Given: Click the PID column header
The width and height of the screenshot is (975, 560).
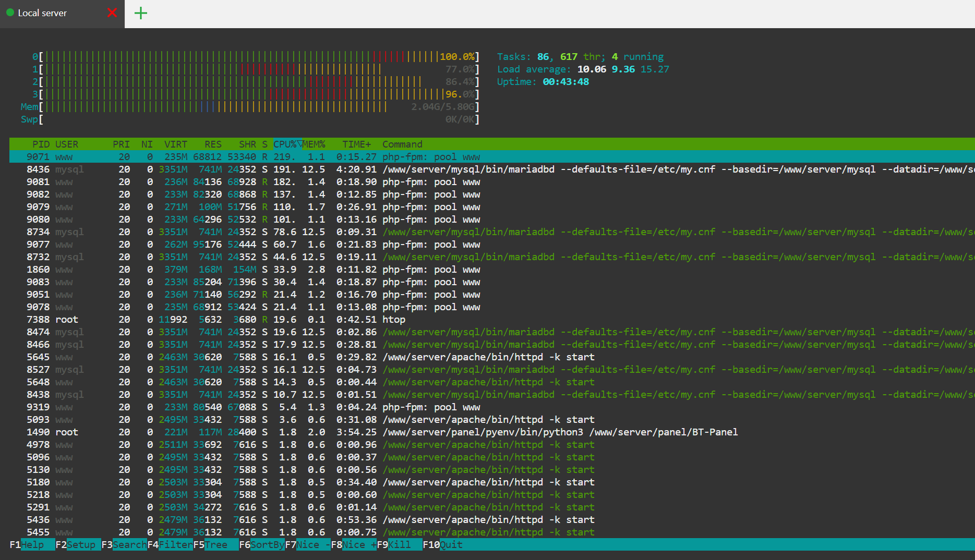Looking at the screenshot, I should tap(41, 144).
